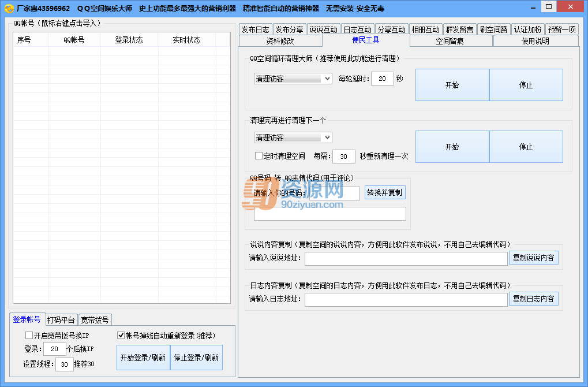Focus the 请输入说说地址 input field
This screenshot has height=387, width=588.
tap(406, 258)
